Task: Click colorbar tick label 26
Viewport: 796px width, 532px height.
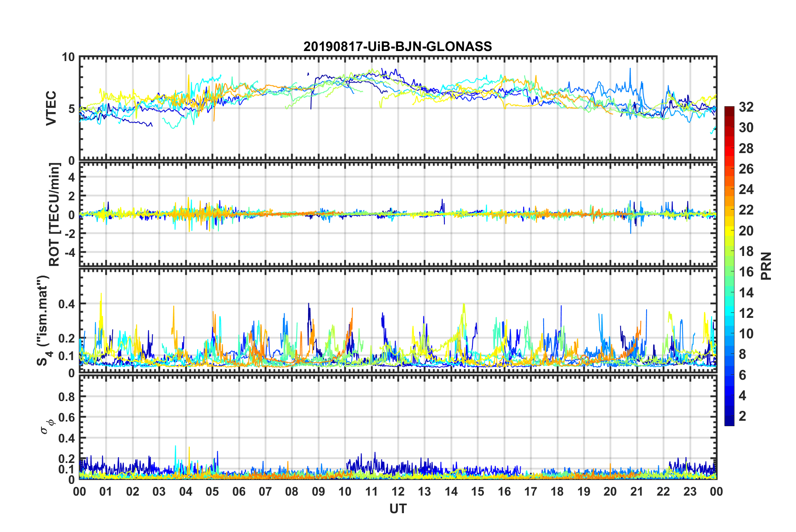Action: 746,169
